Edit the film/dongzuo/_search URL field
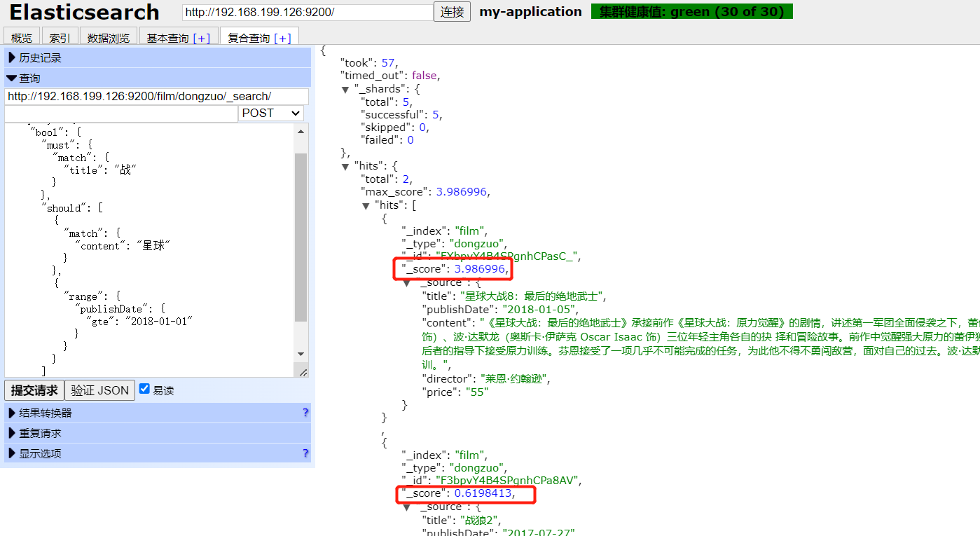Screen dimensions: 980x536 [x=156, y=97]
